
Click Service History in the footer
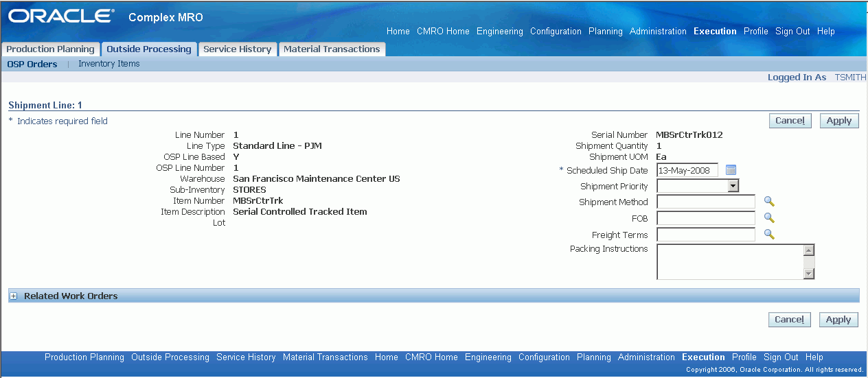point(246,357)
